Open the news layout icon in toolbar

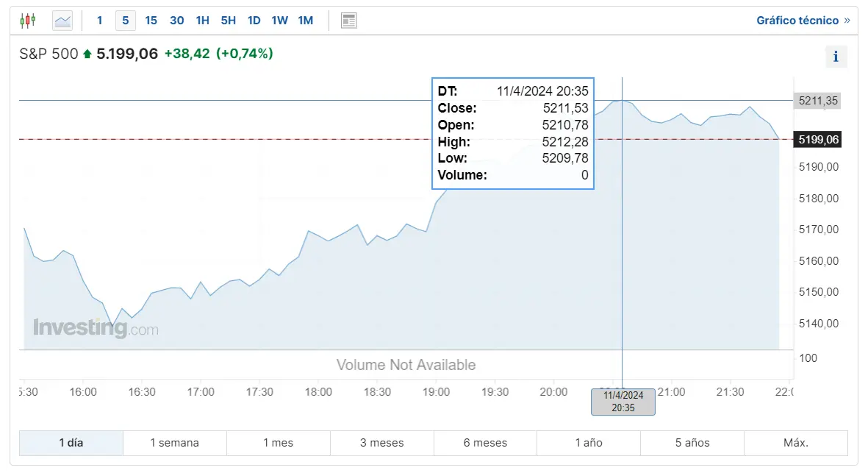click(x=349, y=21)
